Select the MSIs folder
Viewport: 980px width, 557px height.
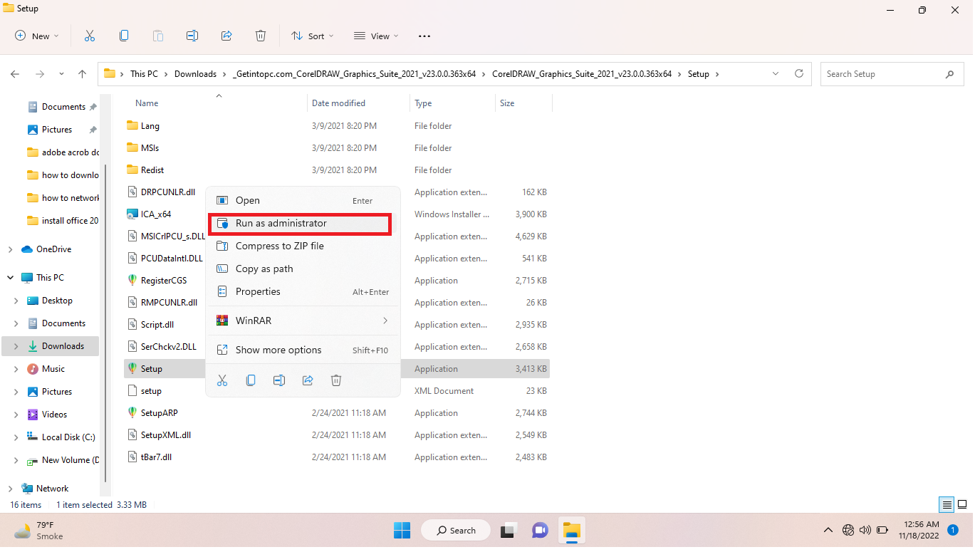(338, 148)
